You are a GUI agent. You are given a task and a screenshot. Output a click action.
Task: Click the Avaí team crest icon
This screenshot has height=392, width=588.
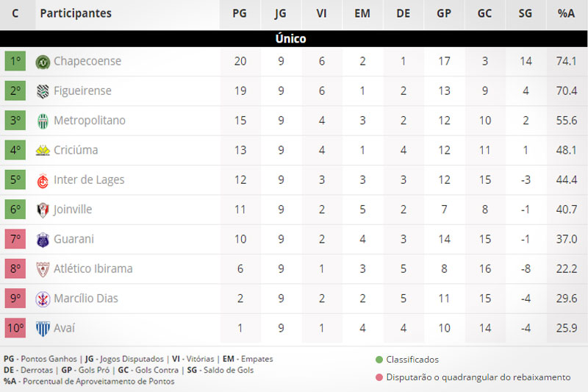tap(43, 329)
